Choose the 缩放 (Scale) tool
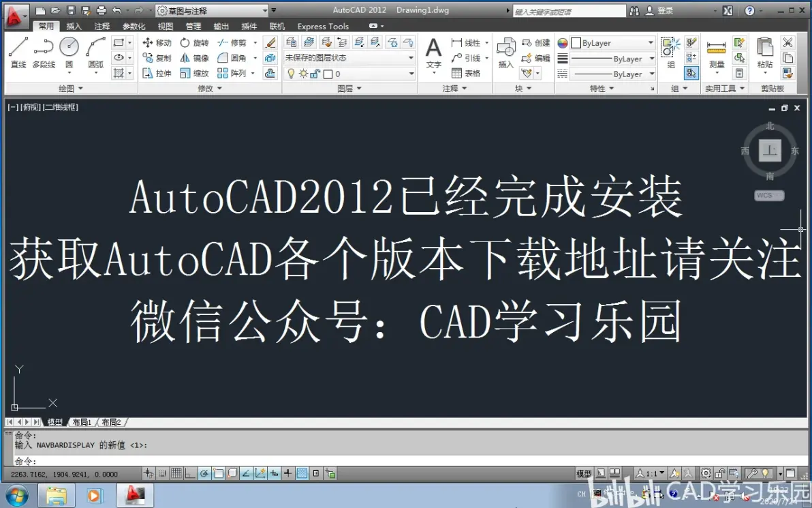This screenshot has width=812, height=508. click(195, 73)
